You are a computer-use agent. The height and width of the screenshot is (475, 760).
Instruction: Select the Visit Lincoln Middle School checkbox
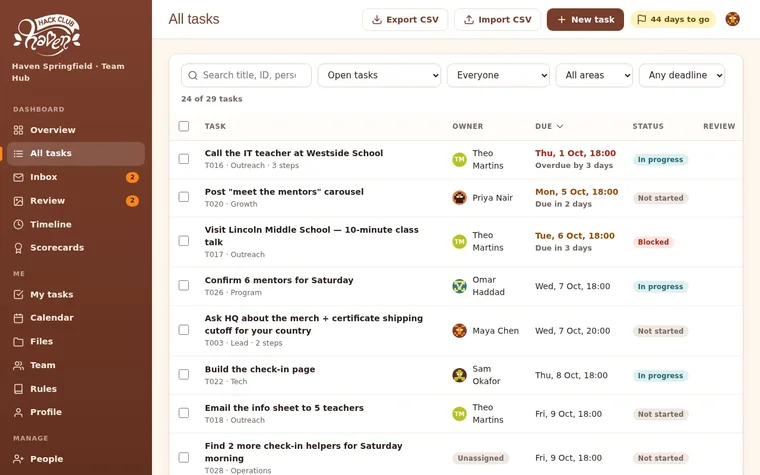click(x=184, y=241)
